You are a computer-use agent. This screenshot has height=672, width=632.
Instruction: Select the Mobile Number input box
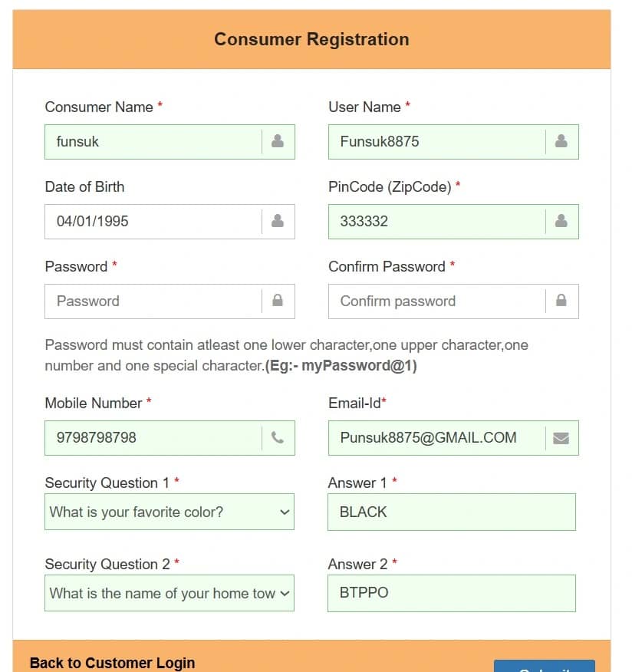click(x=153, y=438)
